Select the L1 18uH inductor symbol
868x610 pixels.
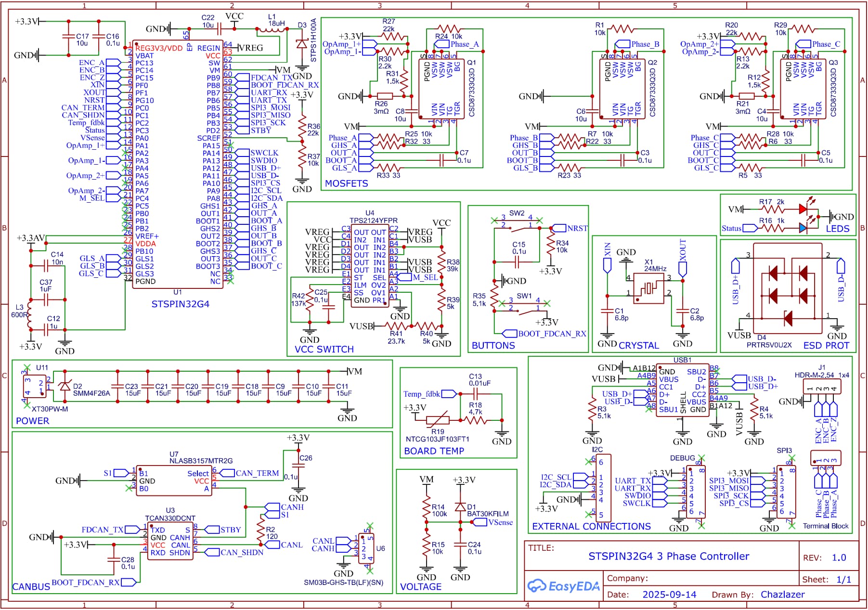pyautogui.click(x=272, y=30)
